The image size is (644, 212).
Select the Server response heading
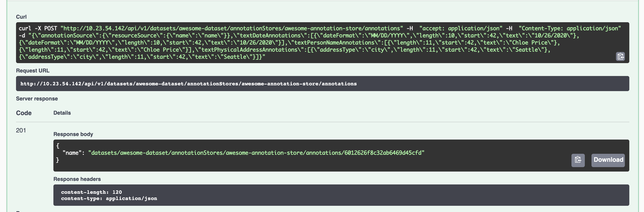tap(37, 98)
